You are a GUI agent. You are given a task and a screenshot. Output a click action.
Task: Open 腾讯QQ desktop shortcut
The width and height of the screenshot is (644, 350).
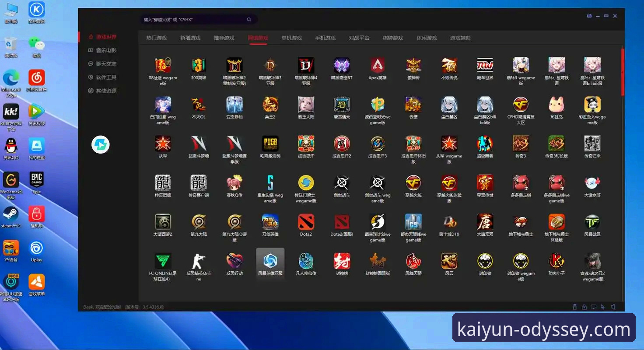[11, 149]
